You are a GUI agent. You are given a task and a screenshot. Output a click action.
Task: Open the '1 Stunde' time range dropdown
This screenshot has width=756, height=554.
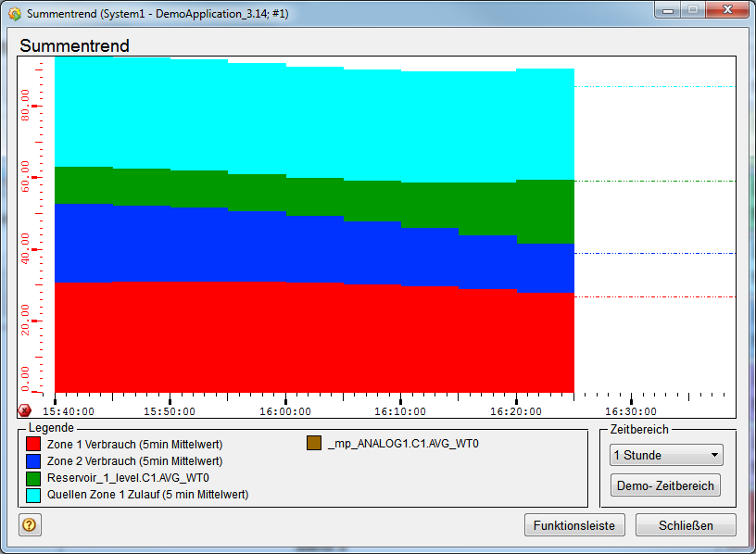click(x=666, y=455)
